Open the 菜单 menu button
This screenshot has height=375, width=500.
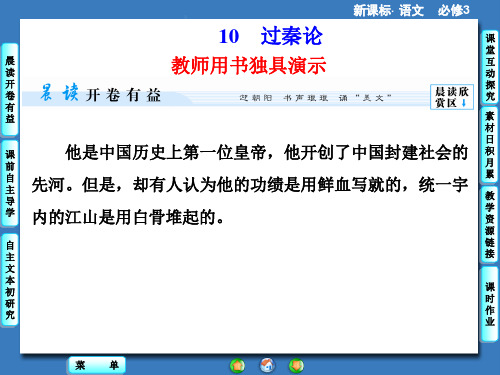(97, 365)
